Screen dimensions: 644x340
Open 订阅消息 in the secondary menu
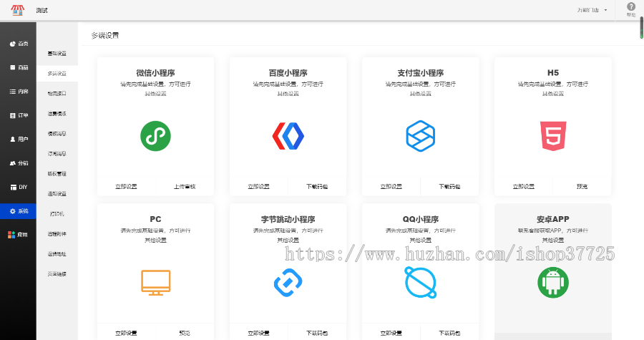click(57, 154)
